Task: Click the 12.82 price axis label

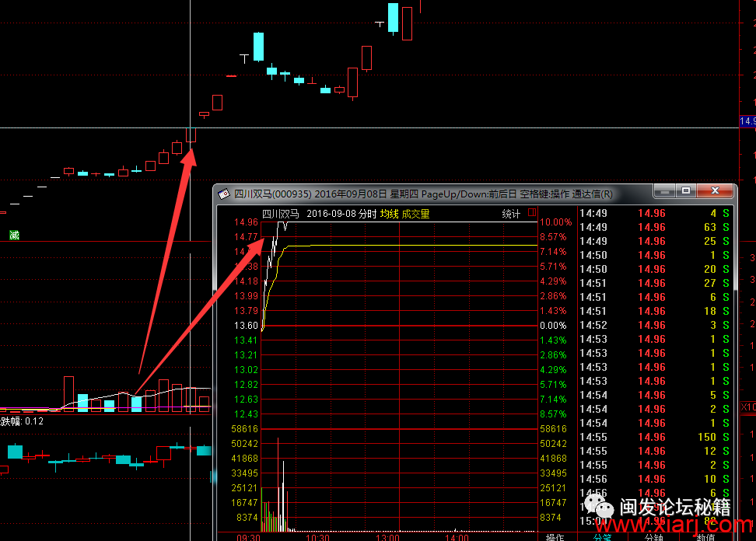Action: click(x=246, y=385)
